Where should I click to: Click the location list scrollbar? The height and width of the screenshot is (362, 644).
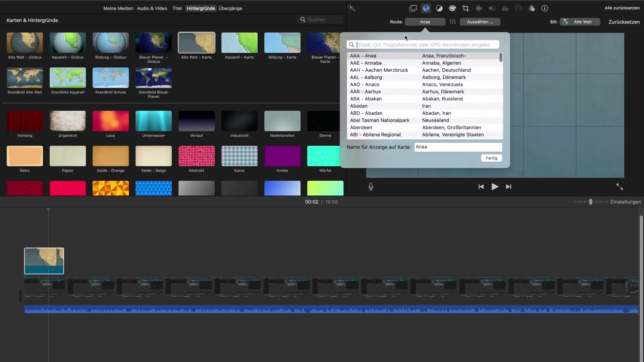tap(501, 57)
